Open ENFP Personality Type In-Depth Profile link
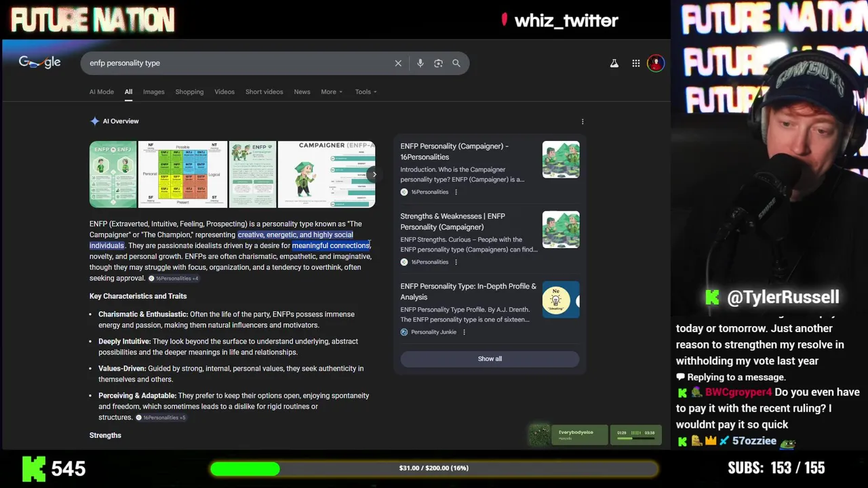 pyautogui.click(x=468, y=291)
